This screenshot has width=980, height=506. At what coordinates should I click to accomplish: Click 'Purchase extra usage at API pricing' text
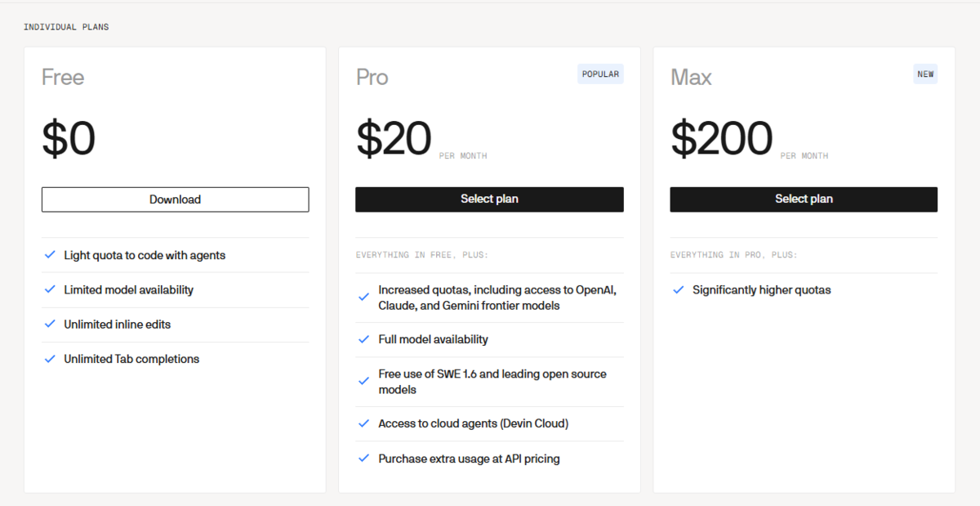pos(470,459)
